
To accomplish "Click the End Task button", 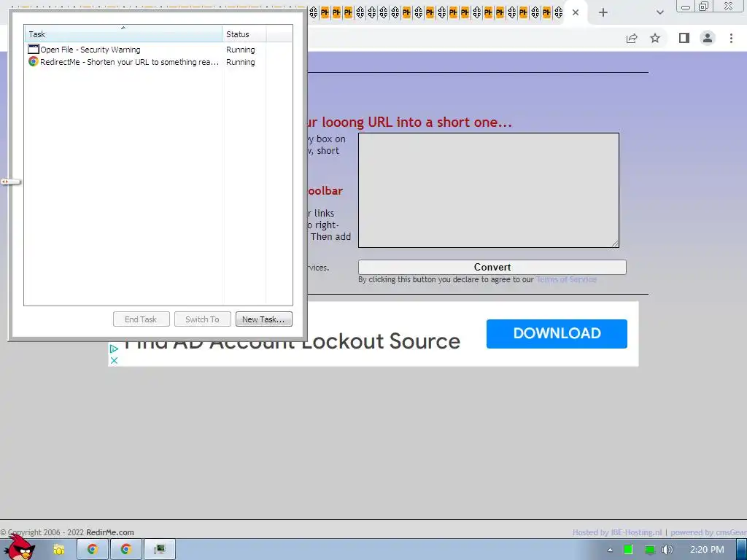I will click(x=141, y=319).
